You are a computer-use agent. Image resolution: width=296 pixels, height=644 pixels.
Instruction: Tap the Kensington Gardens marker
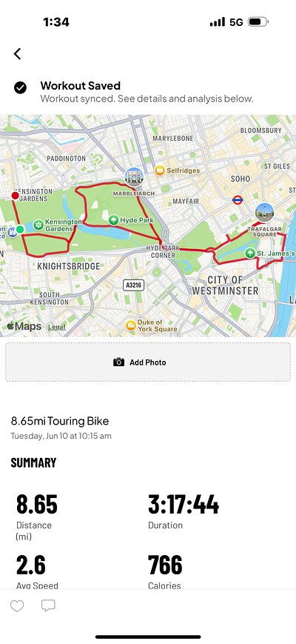[x=38, y=225]
